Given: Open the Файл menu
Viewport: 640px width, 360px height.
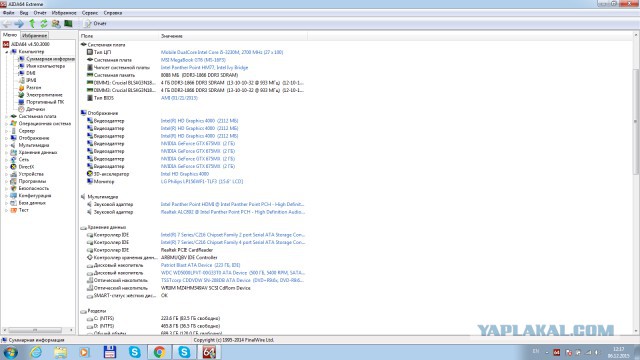Looking at the screenshot, I should (x=8, y=13).
